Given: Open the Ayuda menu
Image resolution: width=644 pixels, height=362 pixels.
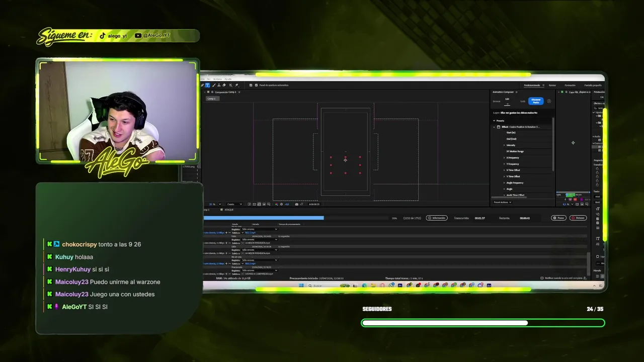Looking at the screenshot, I should tap(228, 79).
